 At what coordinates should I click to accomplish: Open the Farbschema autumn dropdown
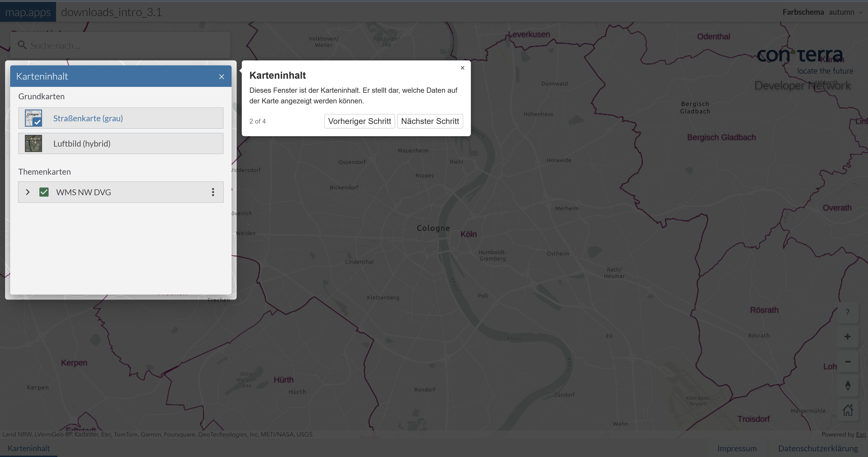point(845,12)
